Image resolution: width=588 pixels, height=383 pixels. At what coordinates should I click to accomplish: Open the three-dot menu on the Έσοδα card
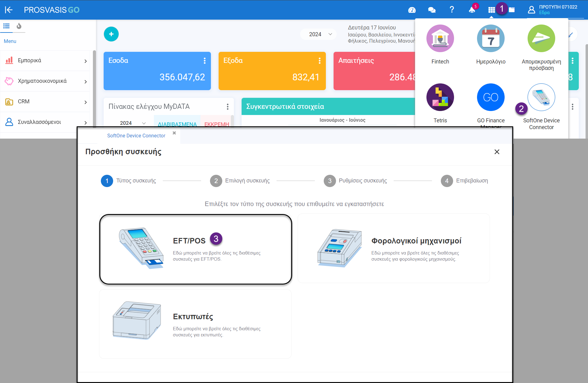pos(204,61)
